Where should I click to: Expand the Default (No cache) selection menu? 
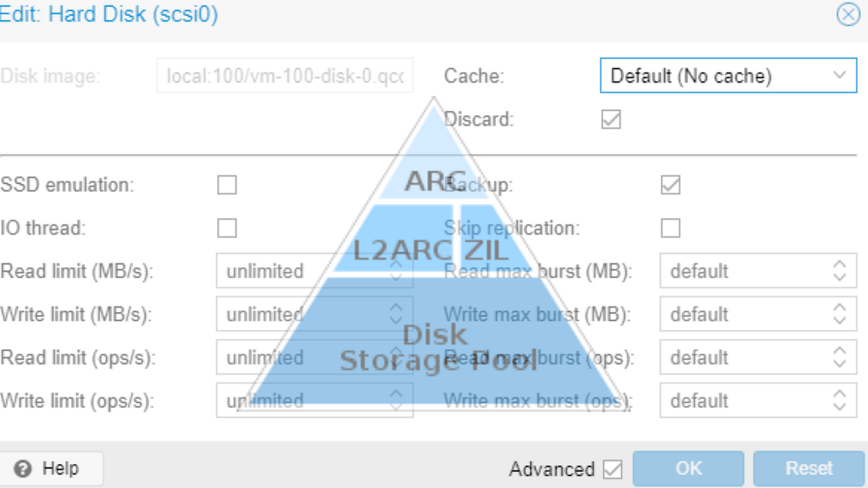(x=727, y=75)
